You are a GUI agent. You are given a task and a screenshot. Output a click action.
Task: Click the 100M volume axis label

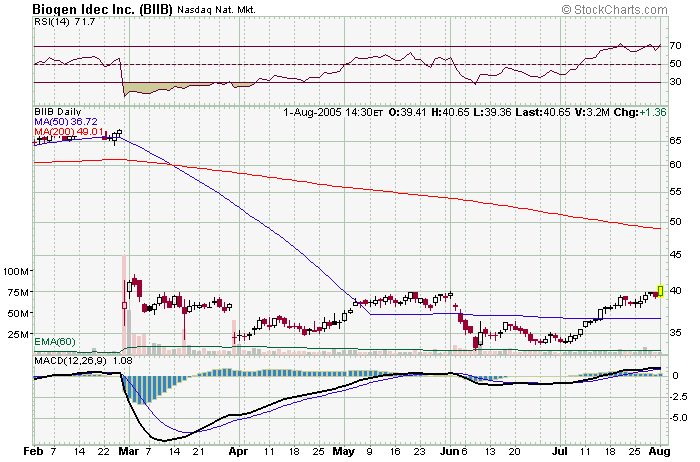pos(17,271)
